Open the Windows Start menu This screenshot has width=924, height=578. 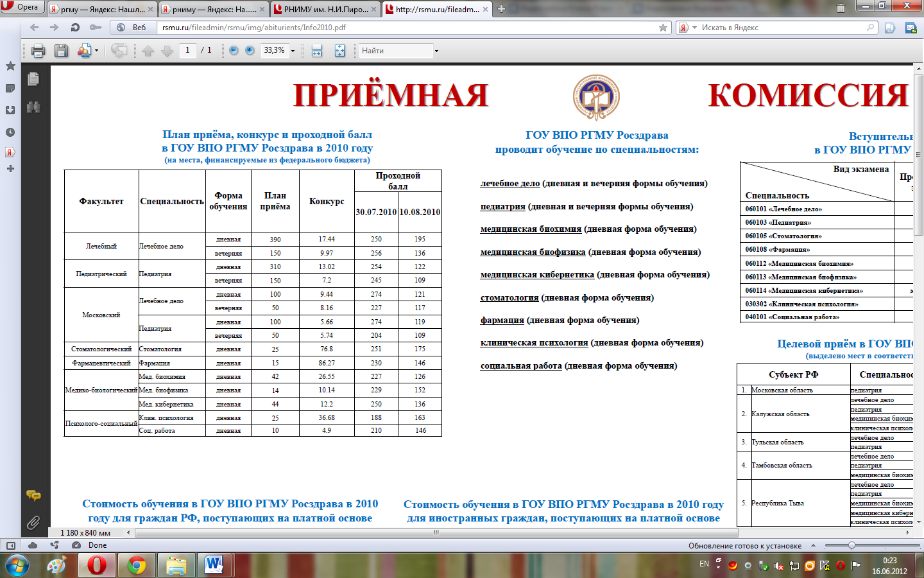(x=17, y=566)
